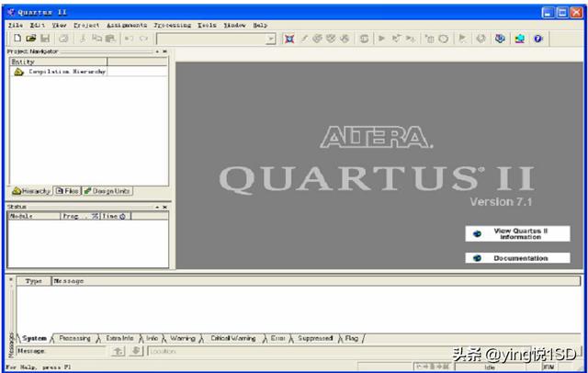This screenshot has height=373, width=588.
Task: Click the Message column header
Action: (316, 281)
